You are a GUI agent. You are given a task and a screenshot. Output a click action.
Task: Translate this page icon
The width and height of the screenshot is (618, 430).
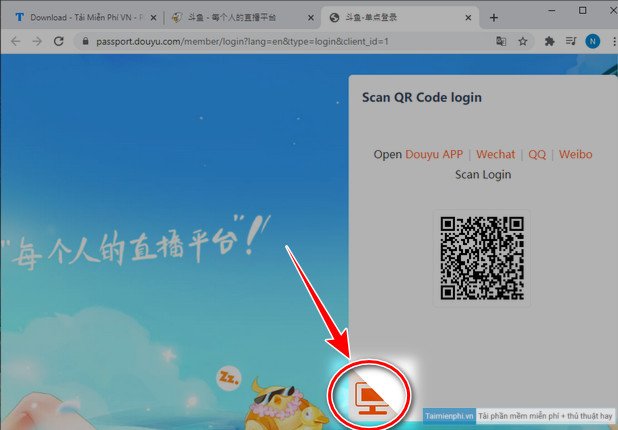[501, 41]
